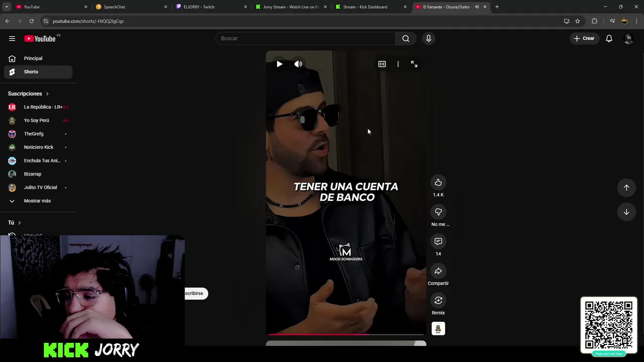Open La República - LR+ subscription
Image resolution: width=644 pixels, height=362 pixels.
[x=38, y=107]
